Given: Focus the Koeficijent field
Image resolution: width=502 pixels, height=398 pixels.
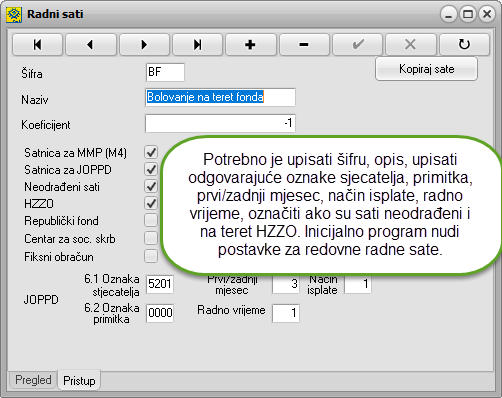Looking at the screenshot, I should click(220, 123).
